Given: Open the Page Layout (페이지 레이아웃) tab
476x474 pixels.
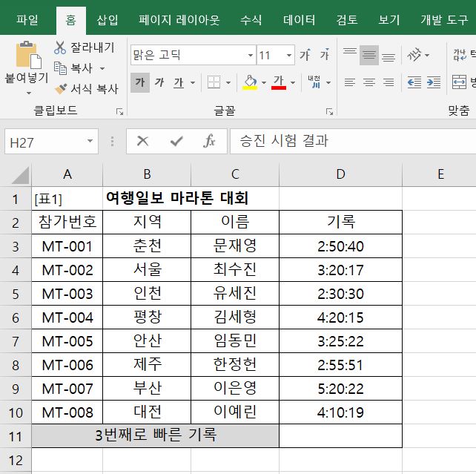Looking at the screenshot, I should [179, 19].
